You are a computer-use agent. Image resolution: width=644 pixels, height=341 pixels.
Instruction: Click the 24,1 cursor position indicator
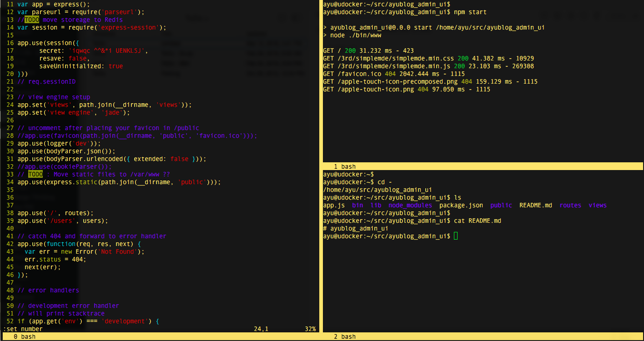260,329
